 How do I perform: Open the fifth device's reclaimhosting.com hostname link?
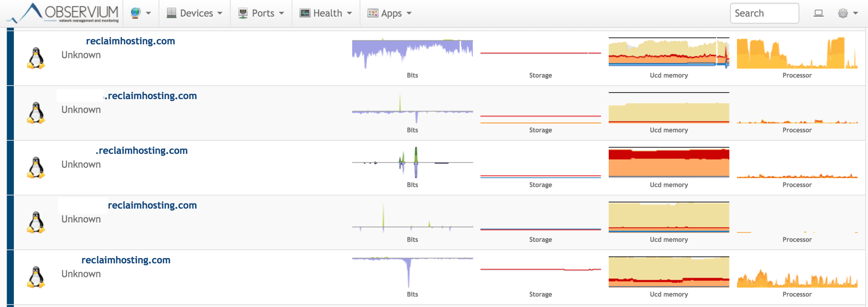click(126, 260)
